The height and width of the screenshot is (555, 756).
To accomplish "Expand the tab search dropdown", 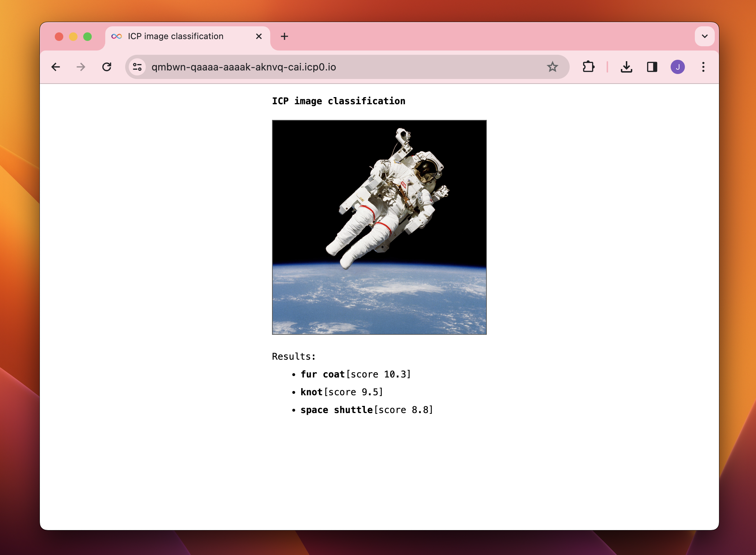I will click(x=705, y=36).
